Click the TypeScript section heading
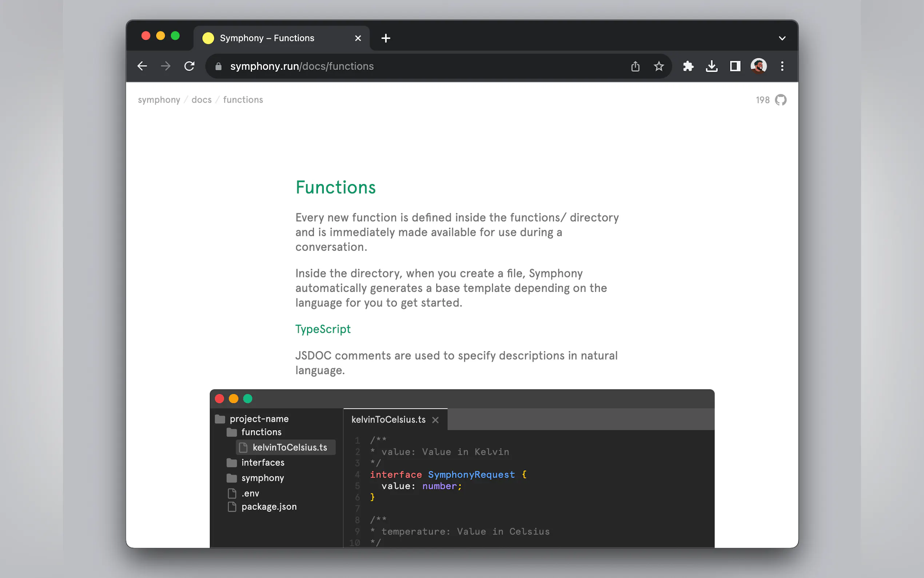Screen dimensions: 924x578 click(x=323, y=329)
